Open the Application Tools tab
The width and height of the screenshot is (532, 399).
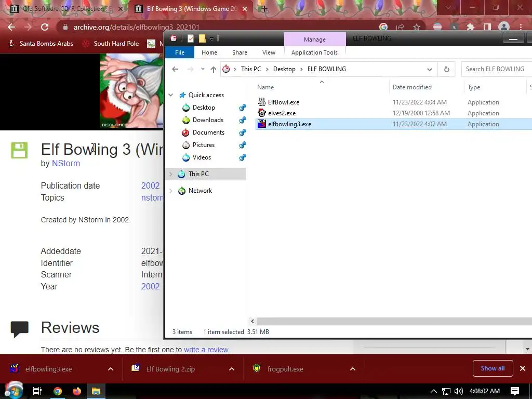pos(314,52)
